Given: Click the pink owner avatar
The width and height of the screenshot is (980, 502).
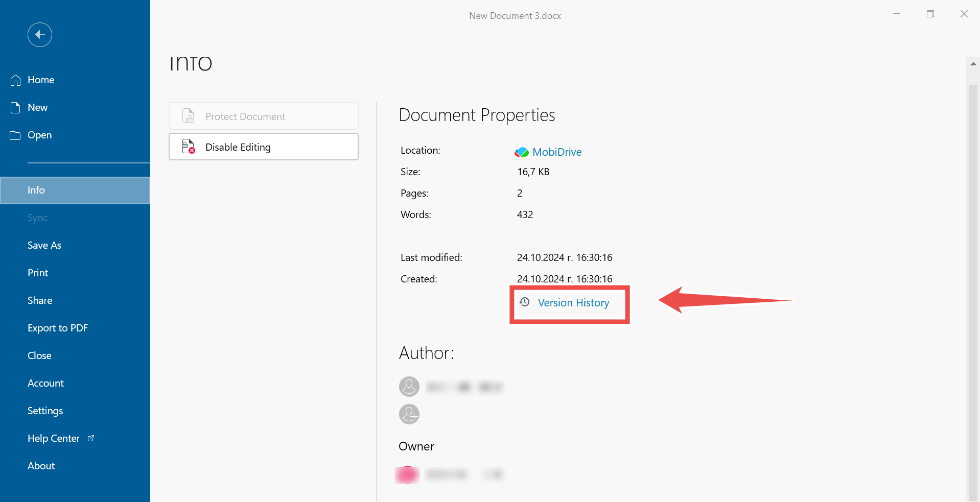Looking at the screenshot, I should click(x=407, y=474).
